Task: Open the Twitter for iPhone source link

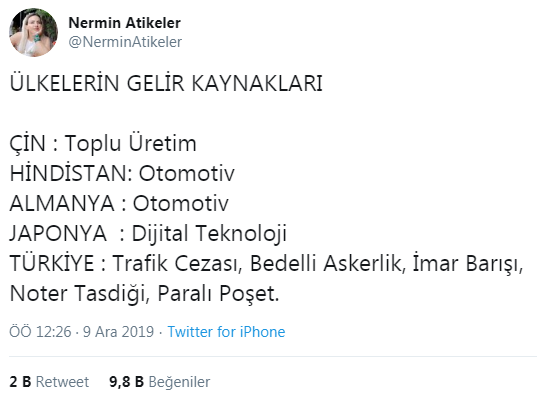Action: 226,332
